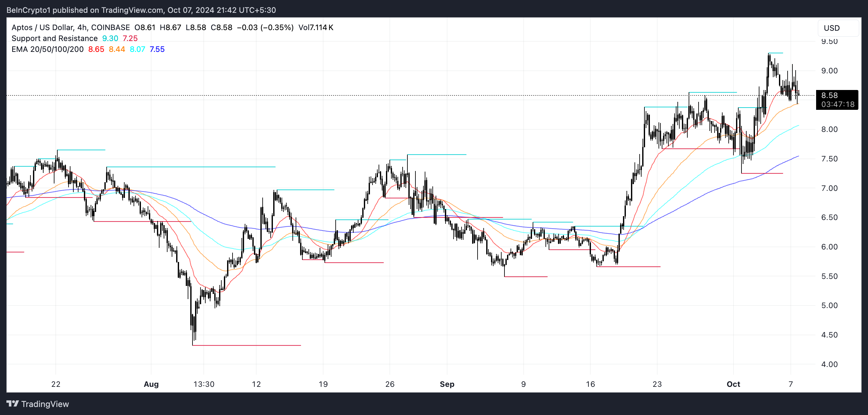Open the USD currency selector
This screenshot has width=868, height=415.
(x=838, y=28)
